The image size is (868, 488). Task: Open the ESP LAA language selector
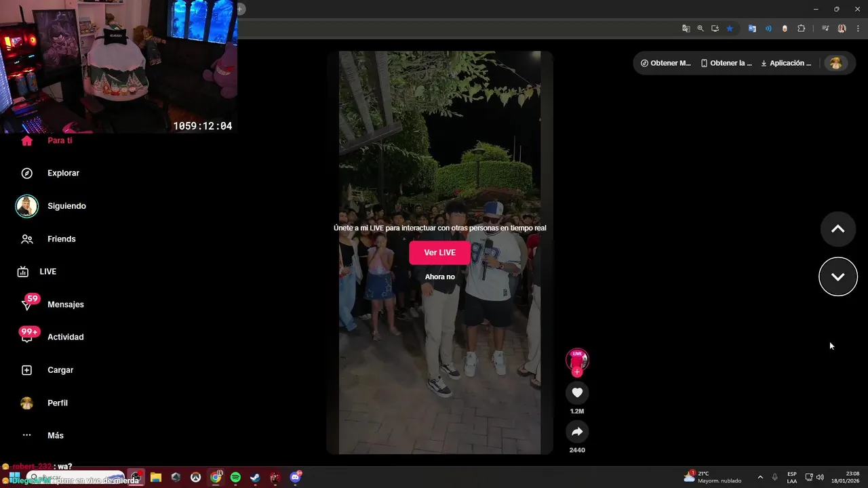pyautogui.click(x=792, y=477)
